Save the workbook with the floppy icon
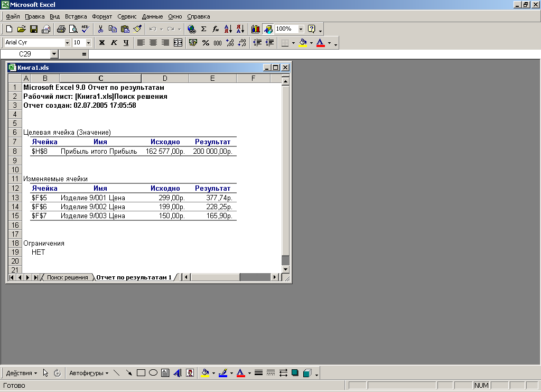 [x=34, y=29]
